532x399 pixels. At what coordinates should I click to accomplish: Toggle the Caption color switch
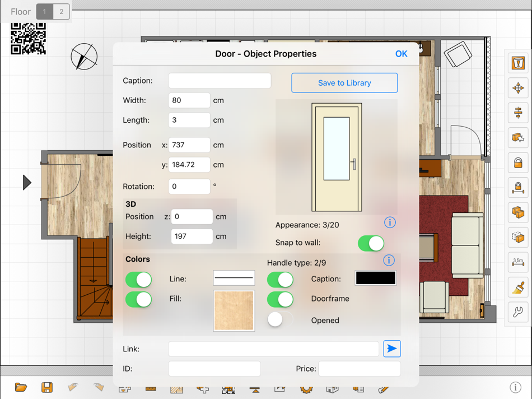280,280
